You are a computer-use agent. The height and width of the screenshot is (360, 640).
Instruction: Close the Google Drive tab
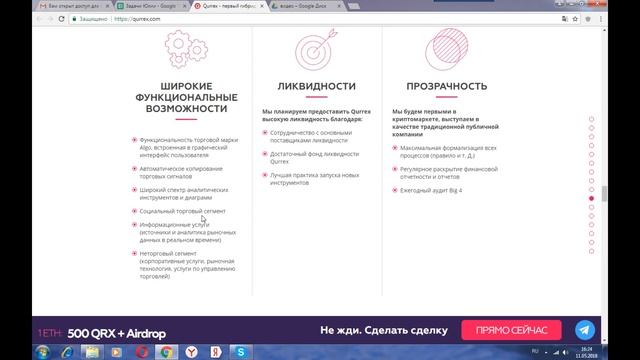tap(339, 6)
